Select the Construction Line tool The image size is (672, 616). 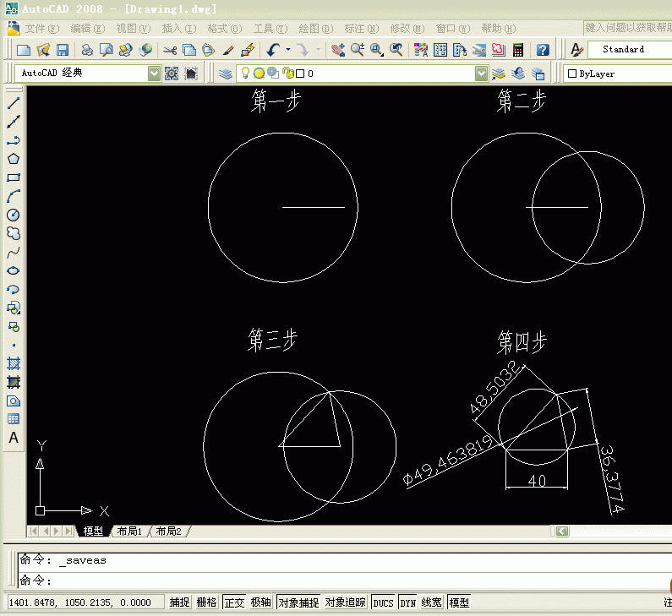(14, 122)
